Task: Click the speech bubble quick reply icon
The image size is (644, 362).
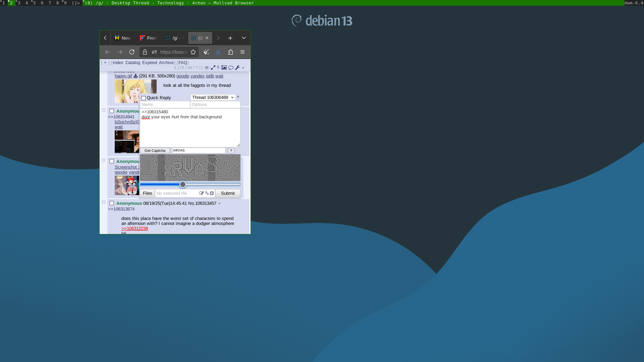Action: [x=231, y=68]
